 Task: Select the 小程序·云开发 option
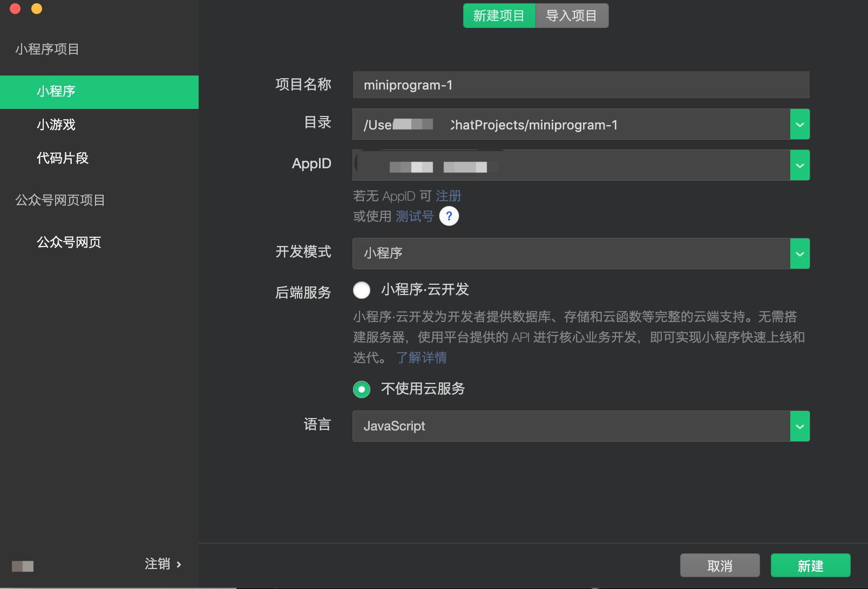point(362,290)
